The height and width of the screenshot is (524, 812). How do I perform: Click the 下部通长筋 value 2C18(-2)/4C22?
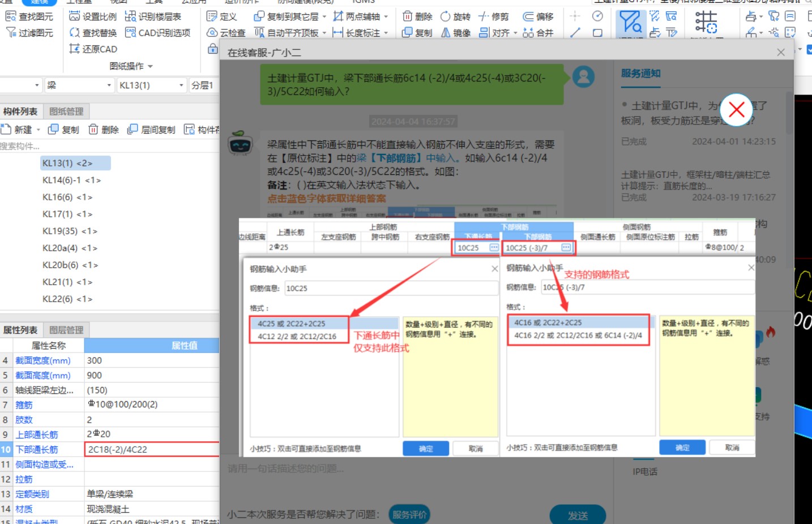pyautogui.click(x=152, y=449)
